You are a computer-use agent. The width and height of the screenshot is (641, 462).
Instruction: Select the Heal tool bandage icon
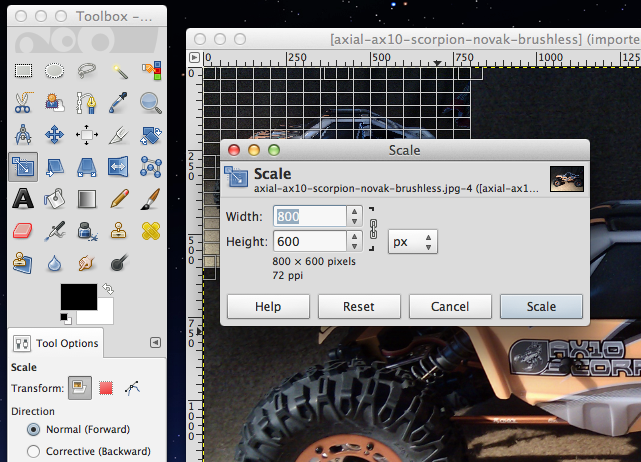pos(151,230)
